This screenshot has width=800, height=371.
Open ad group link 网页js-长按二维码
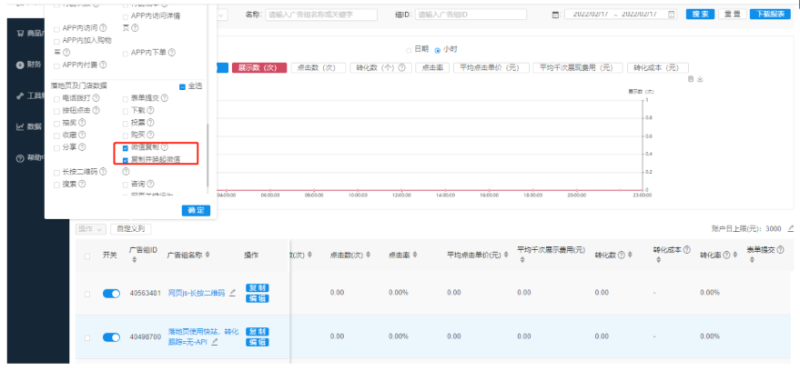pos(196,293)
